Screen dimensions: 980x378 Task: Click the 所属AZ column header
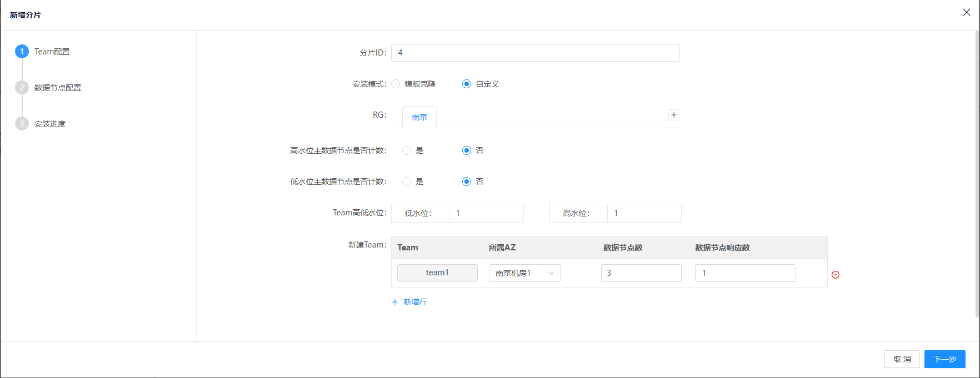click(502, 248)
